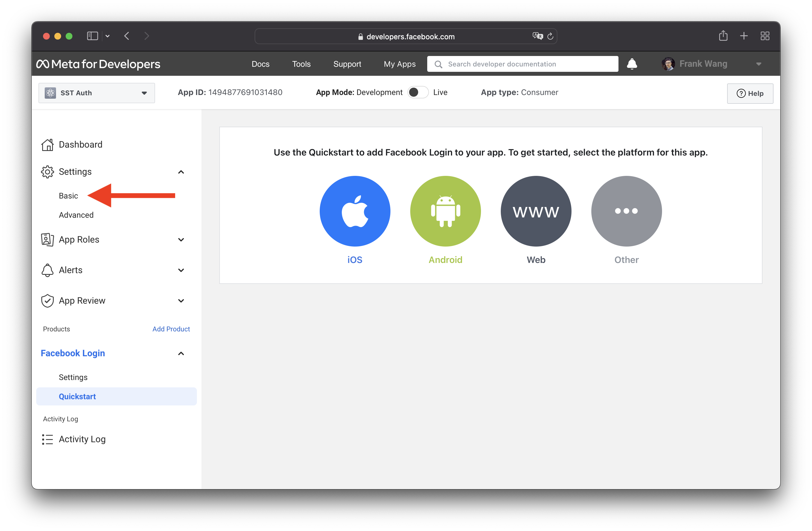Screen dimensions: 812x531
Task: Click the App ID number 1494877691031480
Action: (245, 92)
